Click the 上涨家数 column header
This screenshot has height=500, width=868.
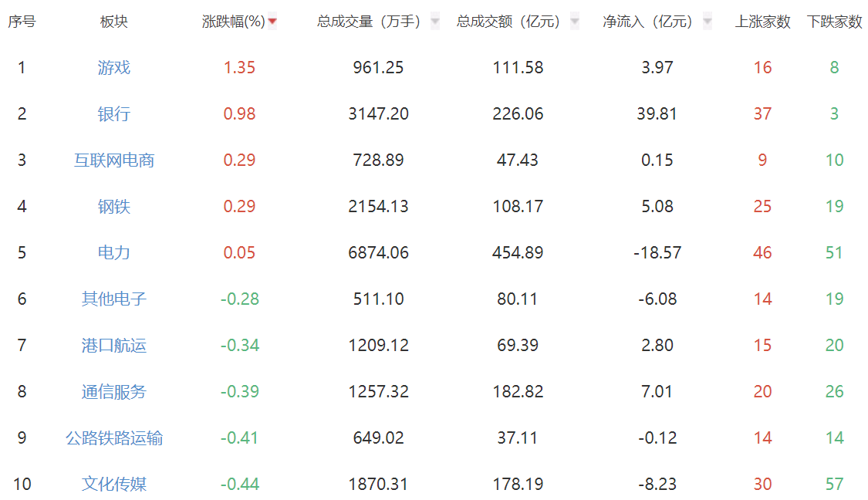(762, 22)
